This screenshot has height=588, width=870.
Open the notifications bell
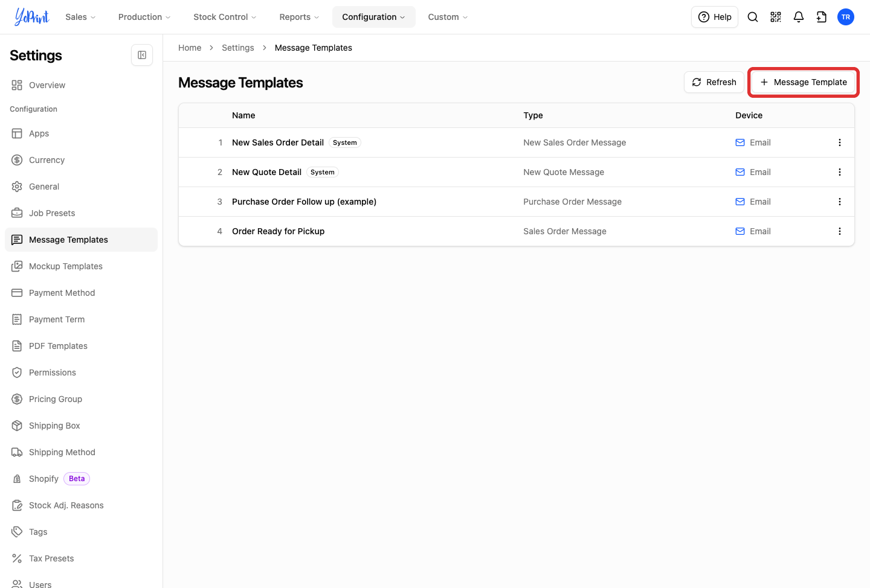(799, 17)
